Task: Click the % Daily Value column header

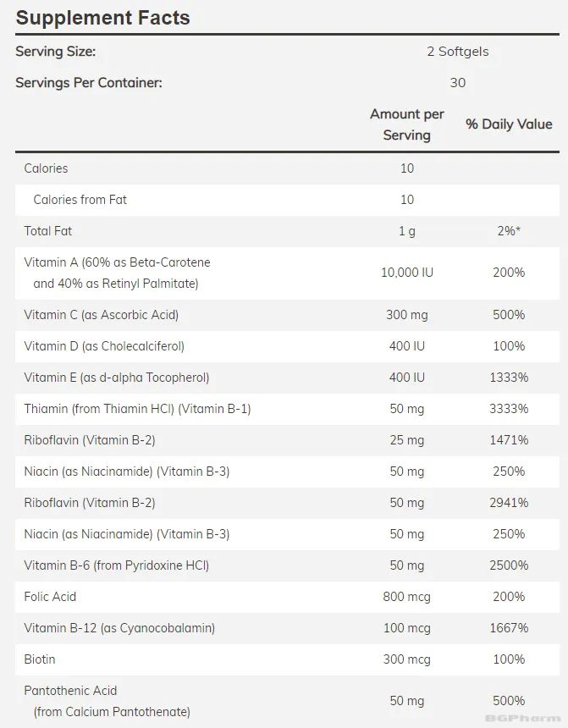Action: pyautogui.click(x=509, y=124)
